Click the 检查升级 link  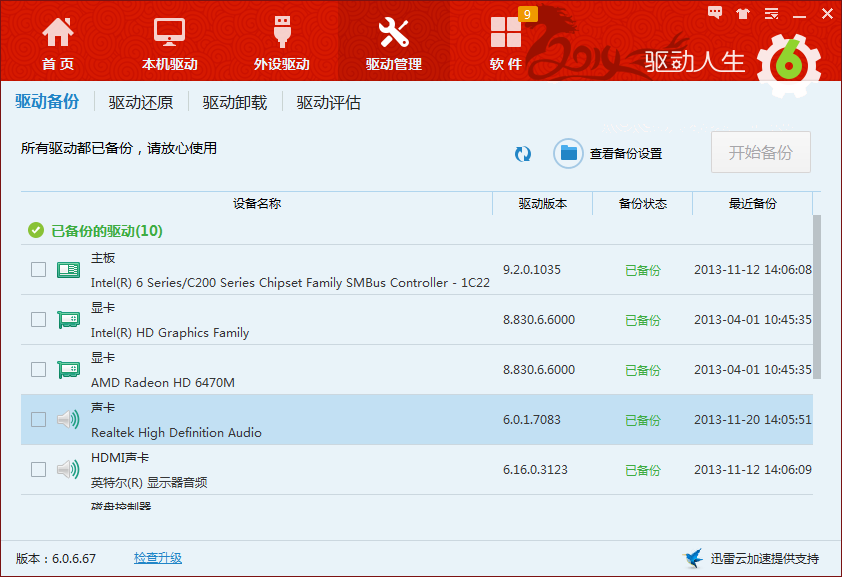[x=158, y=558]
